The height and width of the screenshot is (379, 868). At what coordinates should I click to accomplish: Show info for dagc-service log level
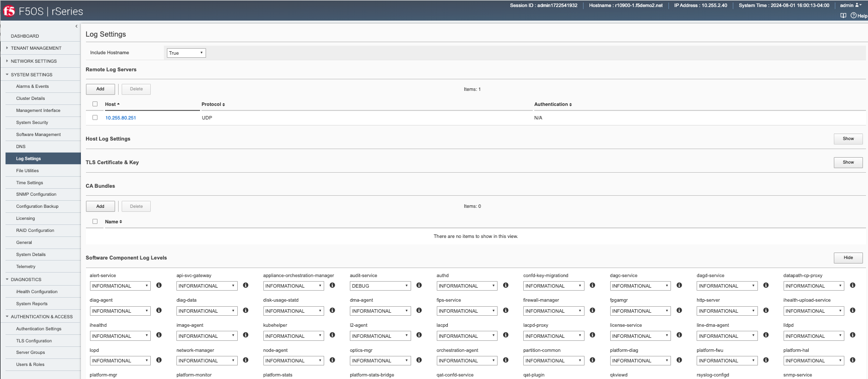[x=679, y=285]
